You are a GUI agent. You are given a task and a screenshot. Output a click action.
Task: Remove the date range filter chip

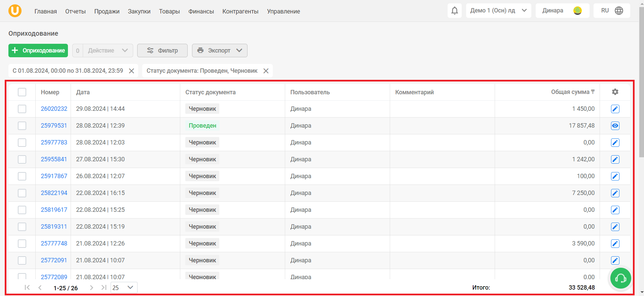pyautogui.click(x=131, y=71)
